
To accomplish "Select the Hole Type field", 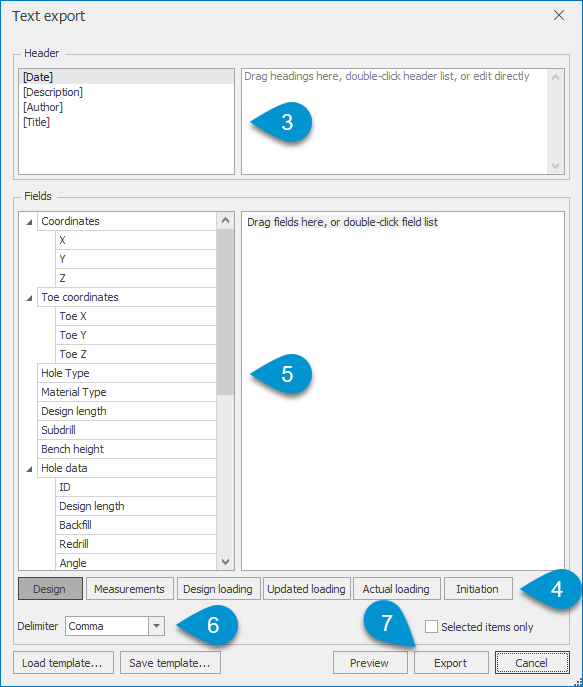I will tap(127, 373).
